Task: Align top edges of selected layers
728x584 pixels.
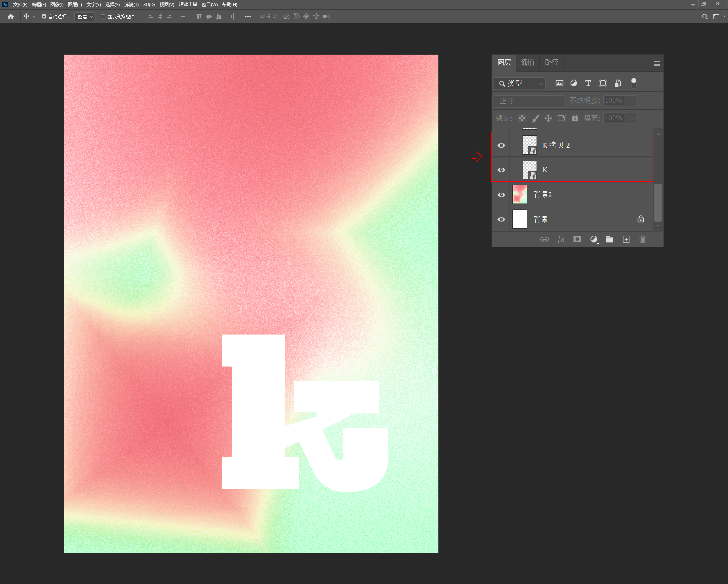Action: [x=199, y=17]
